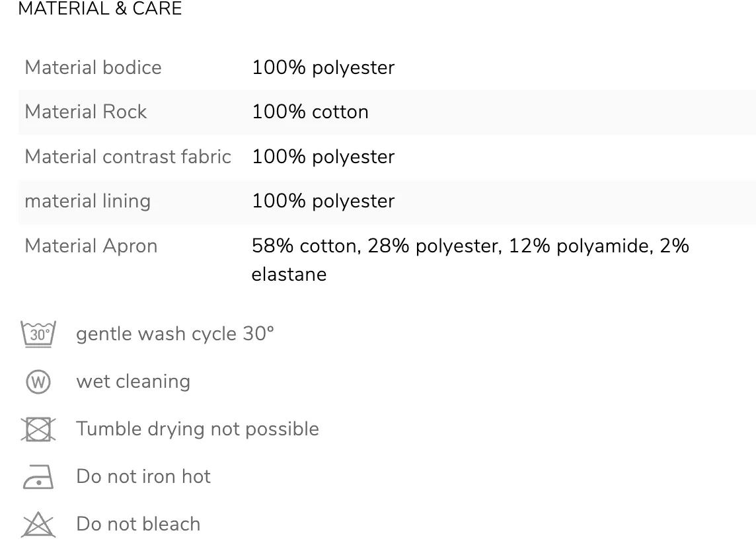This screenshot has width=756, height=547.
Task: Click the MATERIAL & CARE heading
Action: tap(100, 8)
